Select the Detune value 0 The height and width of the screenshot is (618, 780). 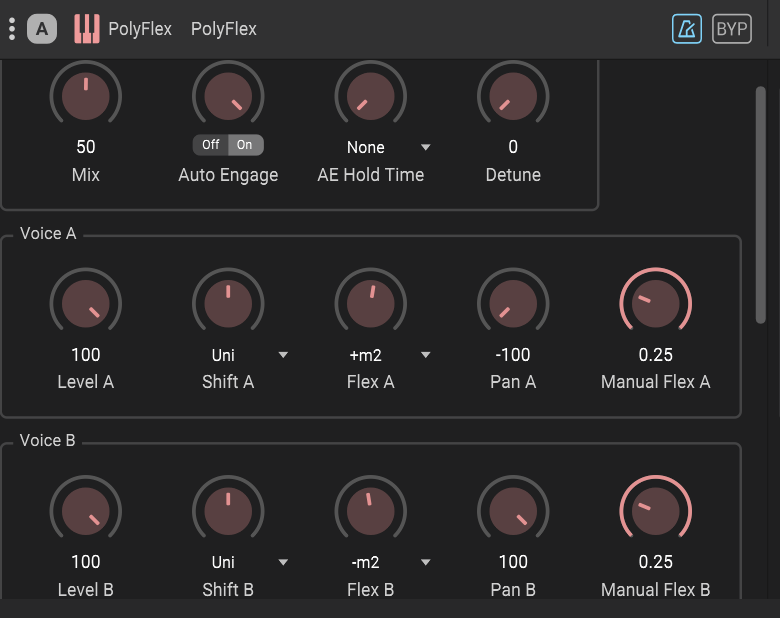coord(513,147)
